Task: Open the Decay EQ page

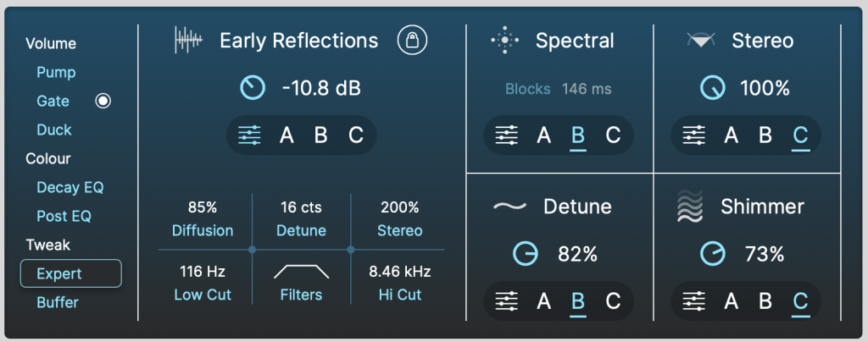Action: click(x=70, y=187)
